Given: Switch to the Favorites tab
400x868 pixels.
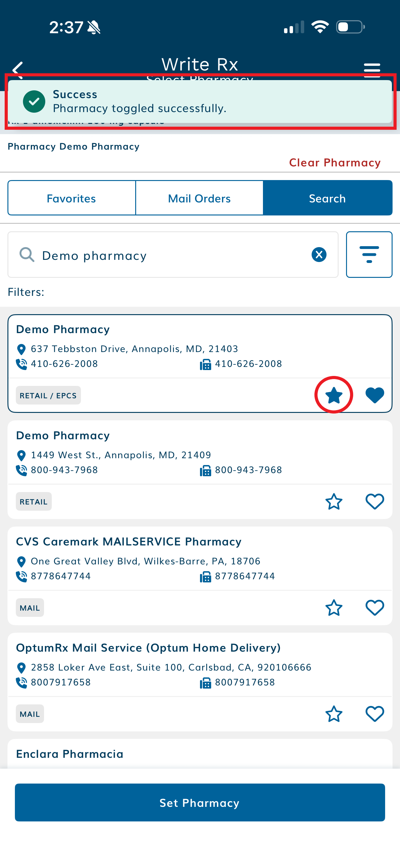Looking at the screenshot, I should point(71,198).
